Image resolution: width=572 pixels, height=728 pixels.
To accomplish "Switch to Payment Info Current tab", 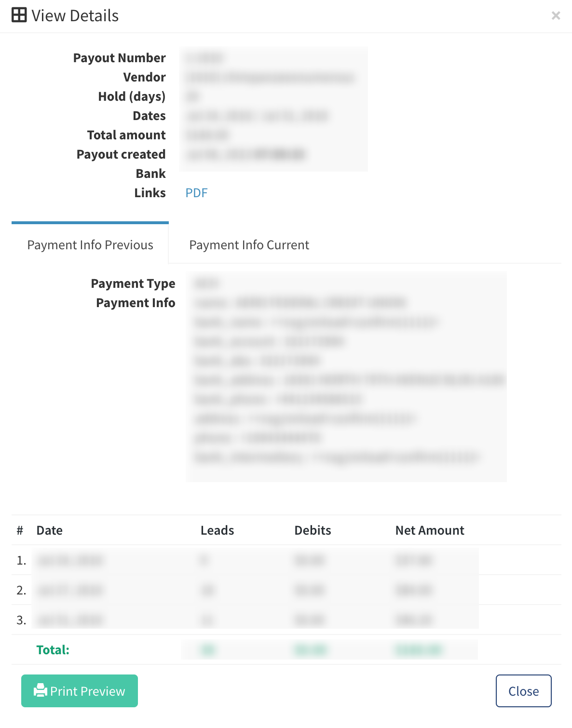I will (x=249, y=245).
